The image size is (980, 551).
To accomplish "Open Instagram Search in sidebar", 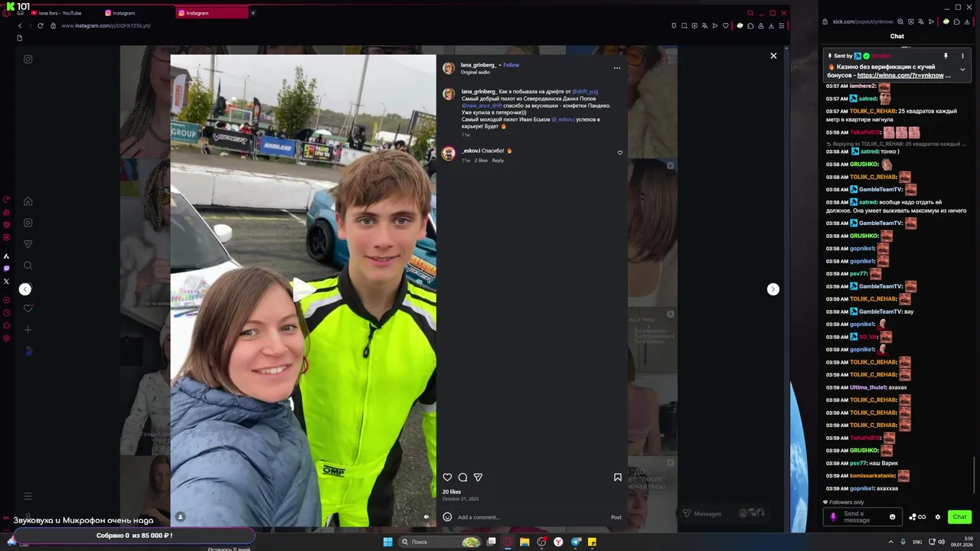I will pos(28,266).
